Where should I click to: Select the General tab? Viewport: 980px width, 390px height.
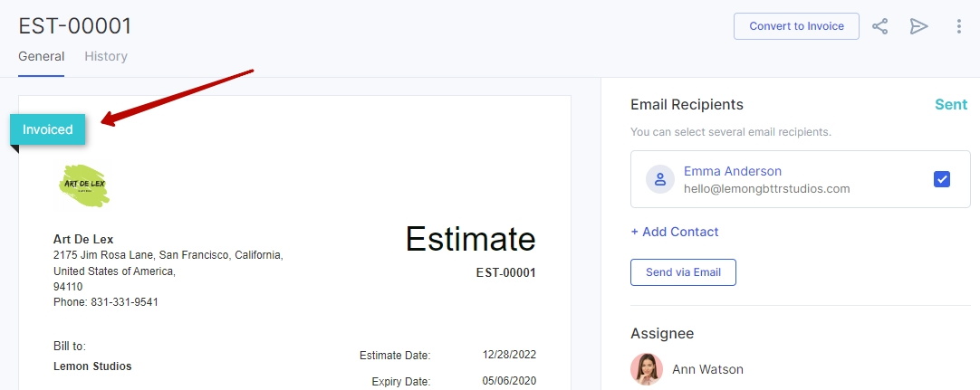[41, 56]
